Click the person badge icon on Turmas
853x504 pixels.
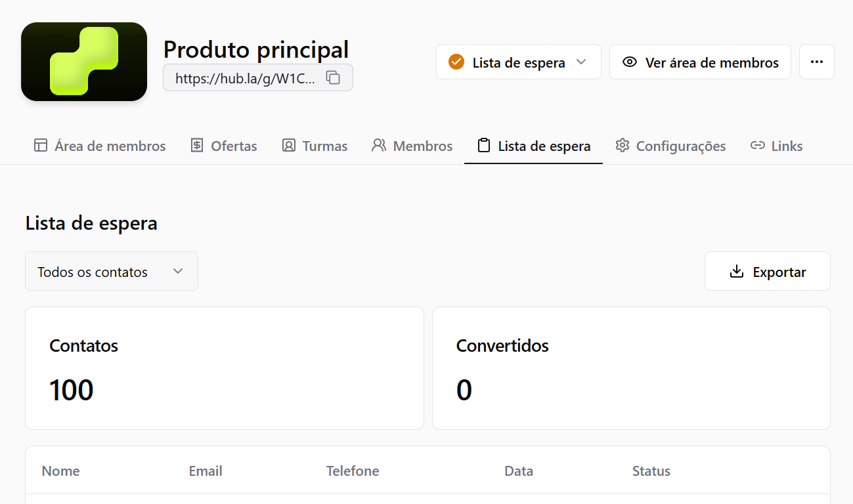pos(289,146)
